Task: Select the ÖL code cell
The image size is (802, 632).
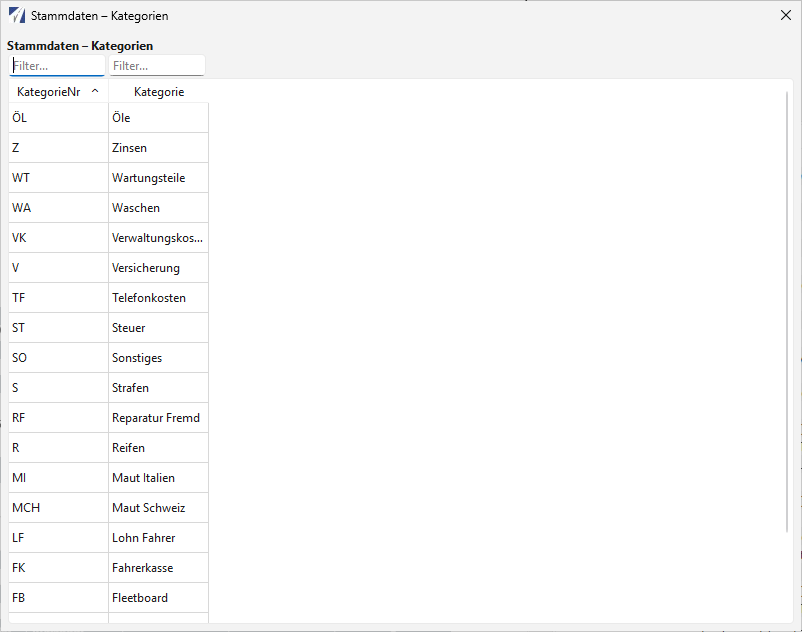Action: [58, 118]
